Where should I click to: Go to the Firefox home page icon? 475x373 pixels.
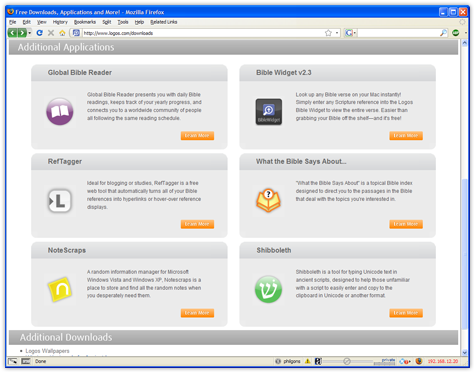coord(62,33)
